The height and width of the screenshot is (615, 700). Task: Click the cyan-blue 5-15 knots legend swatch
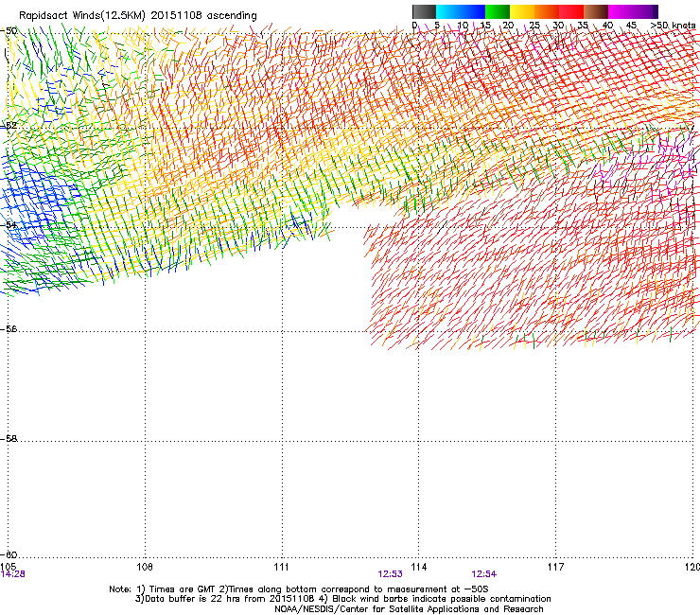pyautogui.click(x=461, y=11)
